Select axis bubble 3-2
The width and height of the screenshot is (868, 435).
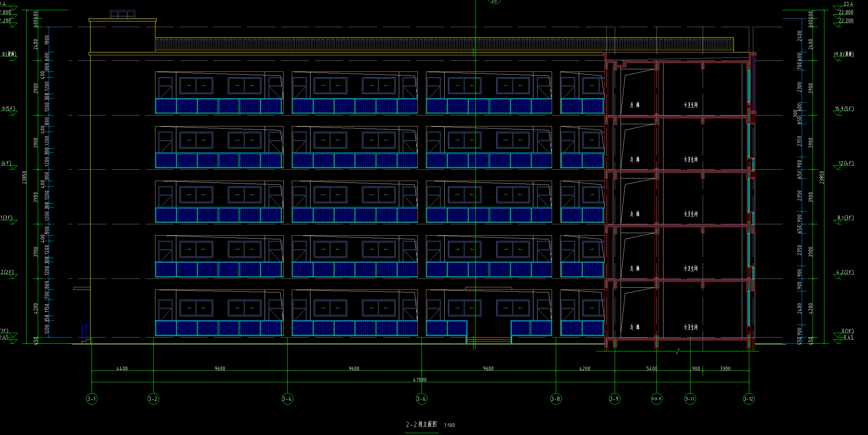pyautogui.click(x=153, y=399)
